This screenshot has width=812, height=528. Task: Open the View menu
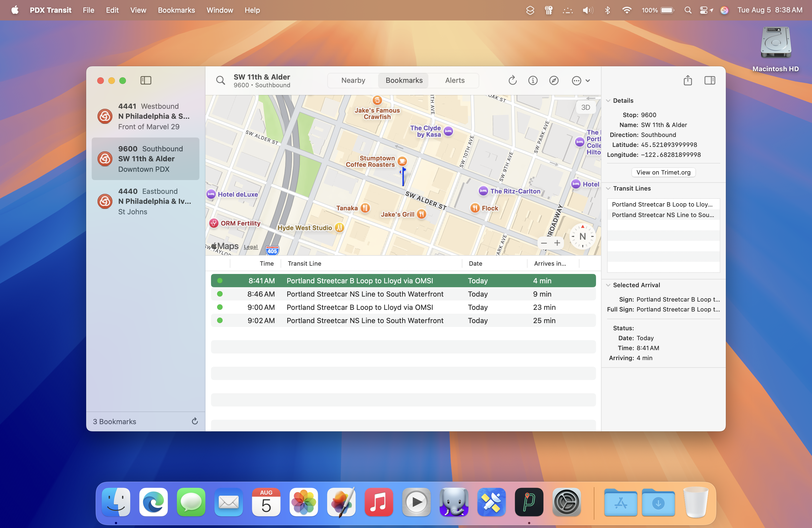pos(138,10)
